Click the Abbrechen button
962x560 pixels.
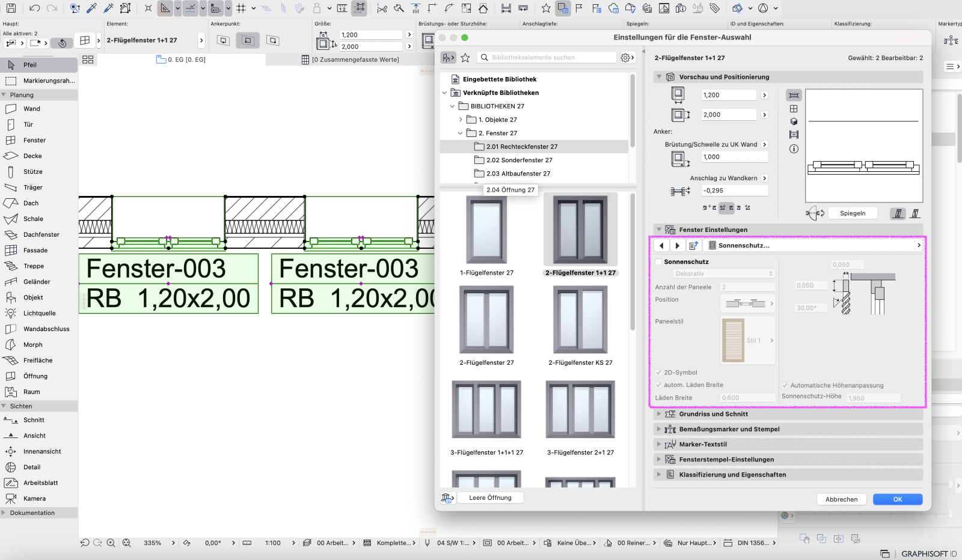pos(841,499)
